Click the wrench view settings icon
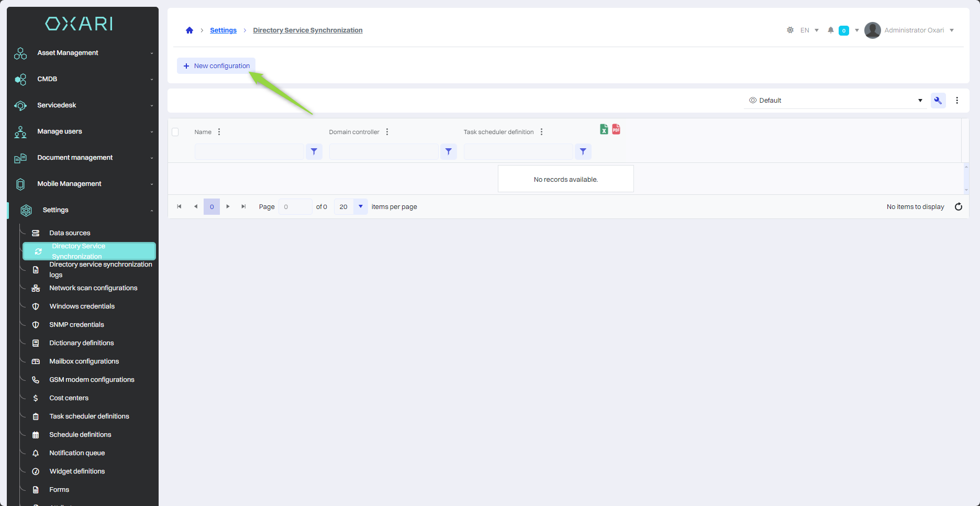This screenshot has width=980, height=506. pos(938,101)
